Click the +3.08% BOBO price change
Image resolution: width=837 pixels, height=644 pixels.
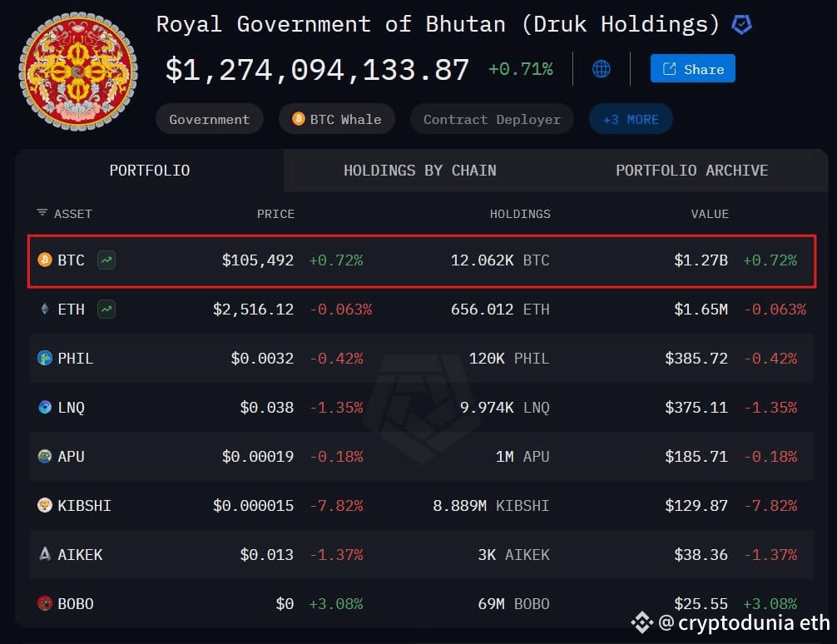point(336,604)
